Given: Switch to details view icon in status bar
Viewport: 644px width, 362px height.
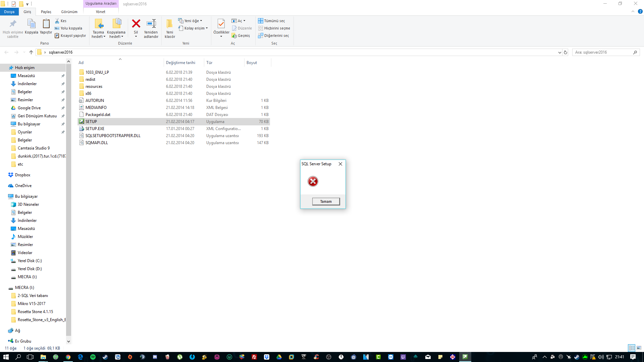Looking at the screenshot, I should [632, 348].
